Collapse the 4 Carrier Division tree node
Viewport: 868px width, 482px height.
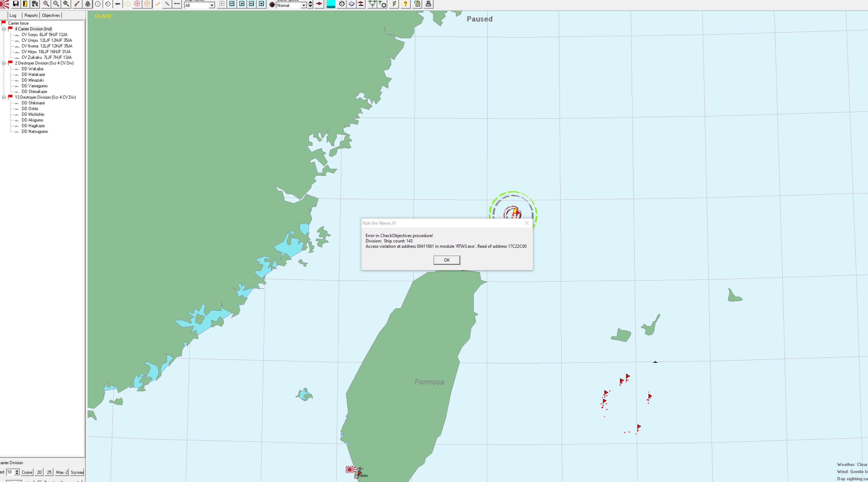4,29
